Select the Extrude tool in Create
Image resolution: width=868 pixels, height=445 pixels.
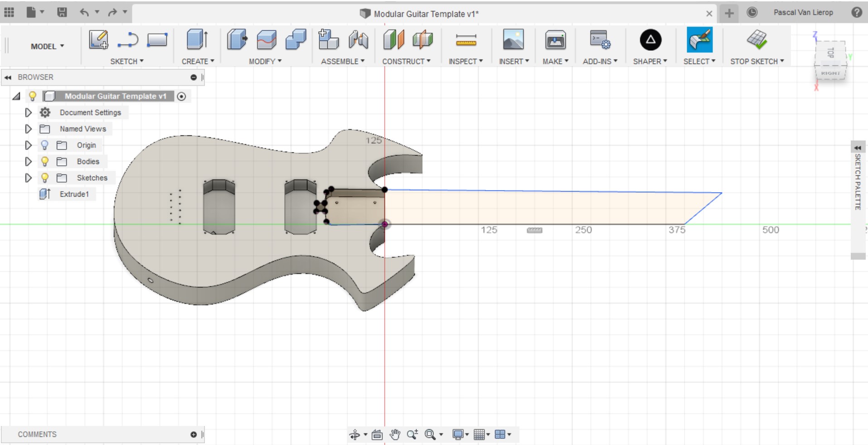[197, 40]
